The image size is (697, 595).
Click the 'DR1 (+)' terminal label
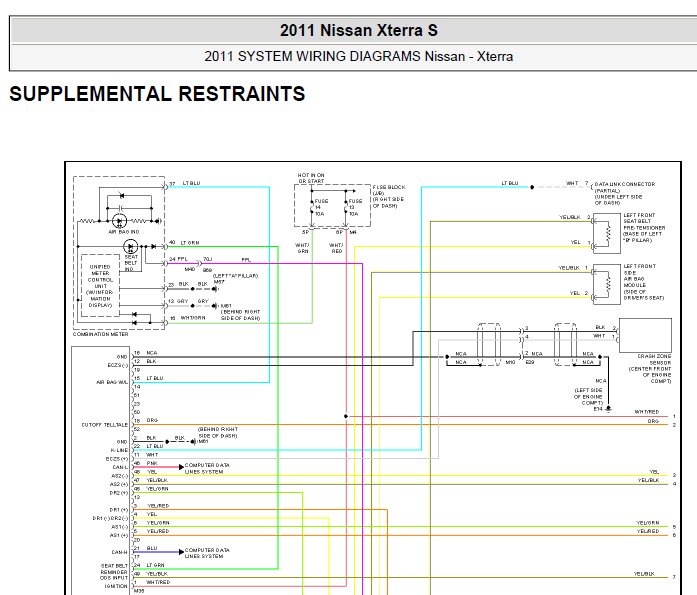tap(118, 510)
